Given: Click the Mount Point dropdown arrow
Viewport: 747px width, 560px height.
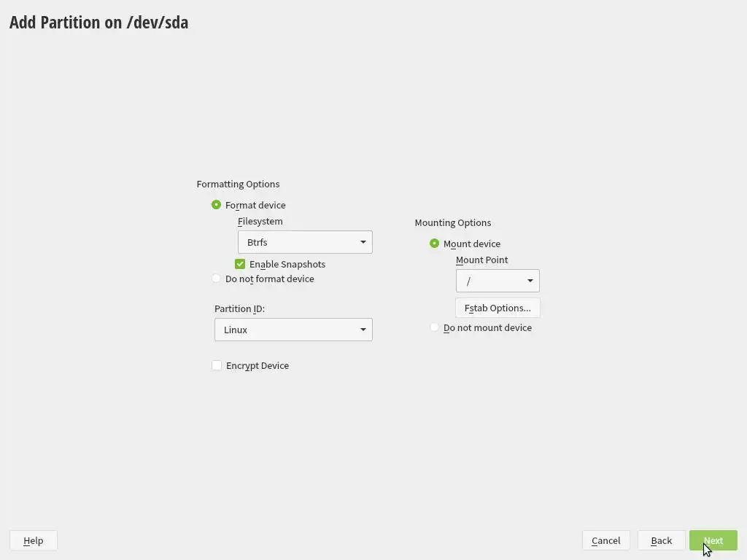Looking at the screenshot, I should [x=530, y=281].
